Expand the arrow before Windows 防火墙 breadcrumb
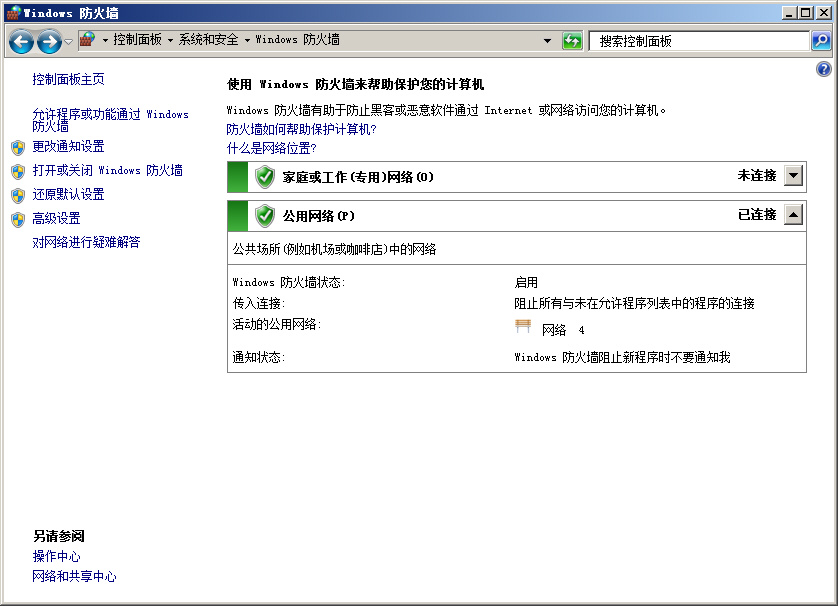838x606 pixels. pyautogui.click(x=247, y=40)
